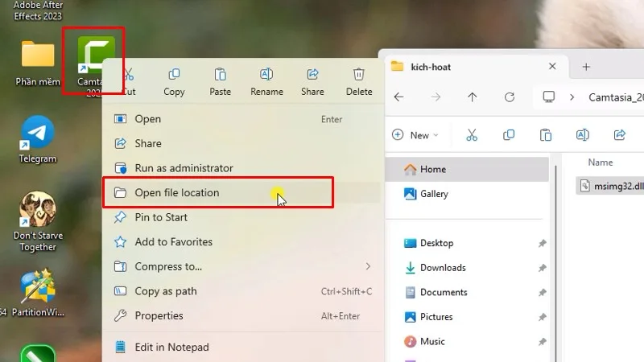Image resolution: width=644 pixels, height=362 pixels.
Task: Click Copy in the context menu top row
Action: 174,82
